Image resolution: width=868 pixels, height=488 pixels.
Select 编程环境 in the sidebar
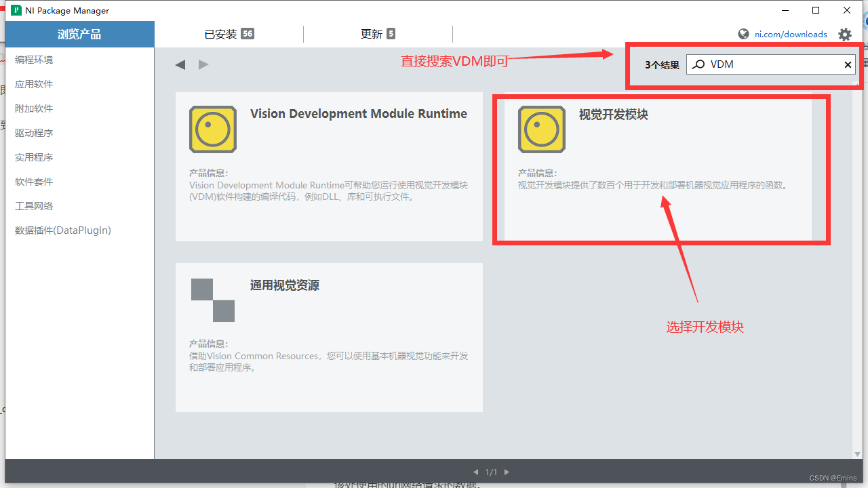tap(33, 59)
